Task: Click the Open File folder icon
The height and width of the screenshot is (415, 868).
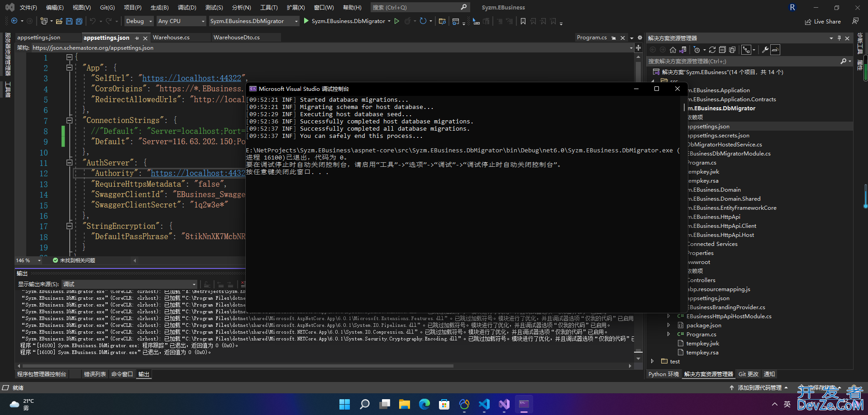Action: pyautogui.click(x=59, y=21)
